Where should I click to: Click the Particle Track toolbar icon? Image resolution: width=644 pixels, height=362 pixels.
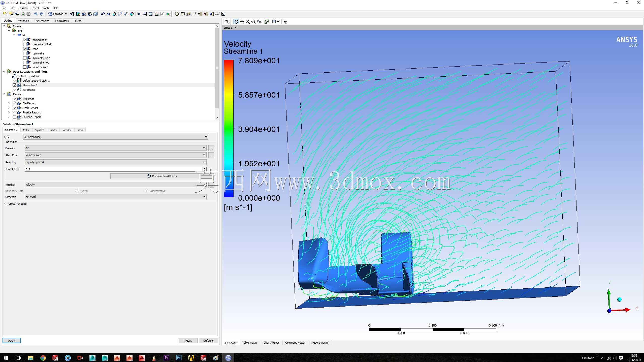click(x=90, y=14)
